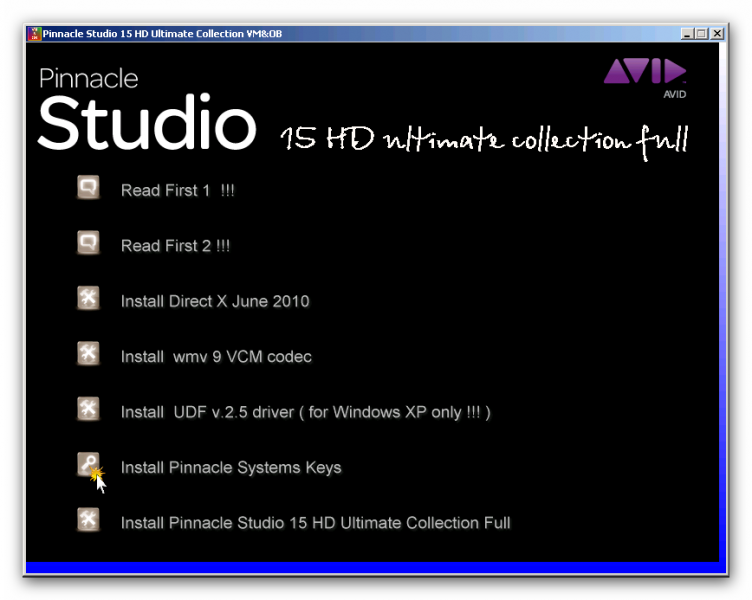Select "Install Direct X June 2010" label
The height and width of the screenshot is (600, 752).
(215, 301)
